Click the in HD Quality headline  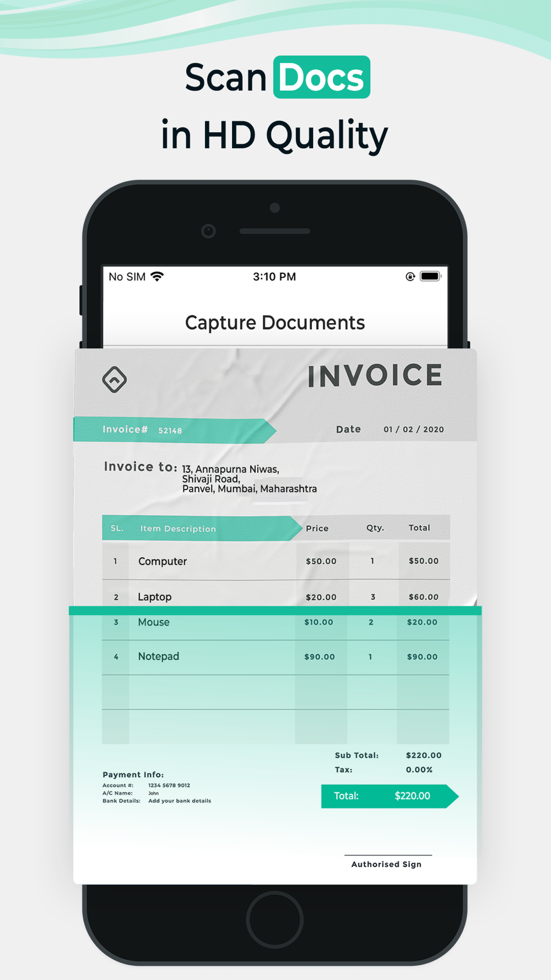click(x=274, y=136)
